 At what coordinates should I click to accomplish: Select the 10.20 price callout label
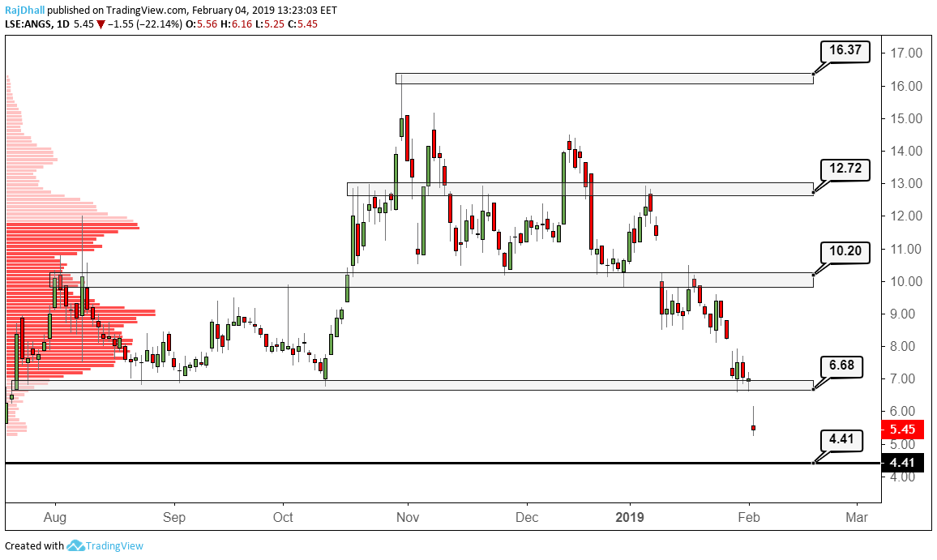845,251
